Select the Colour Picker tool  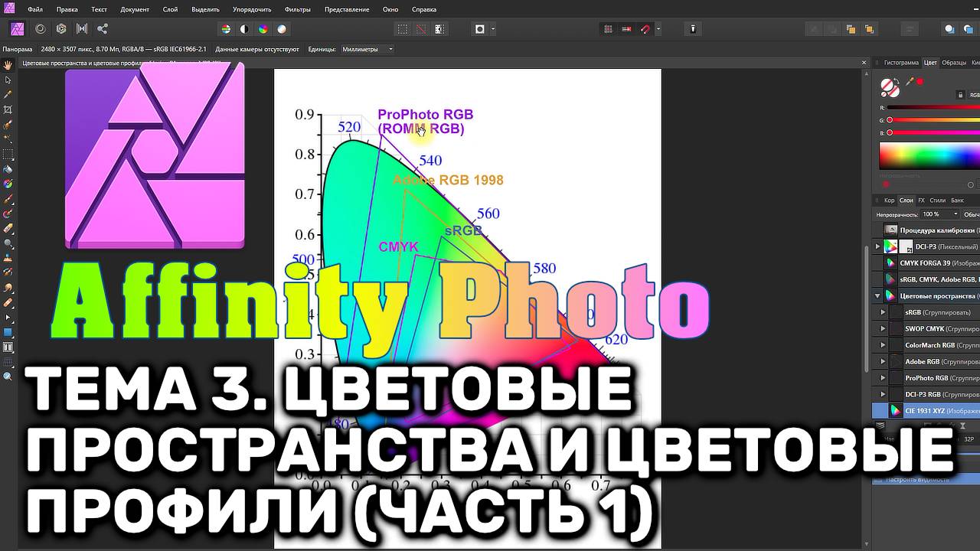pyautogui.click(x=8, y=94)
